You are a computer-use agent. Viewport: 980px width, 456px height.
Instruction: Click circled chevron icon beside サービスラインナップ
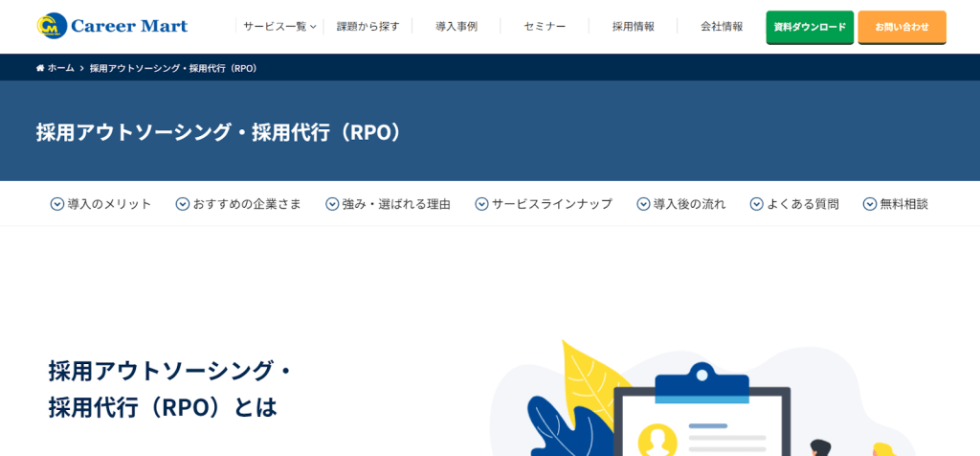(481, 204)
